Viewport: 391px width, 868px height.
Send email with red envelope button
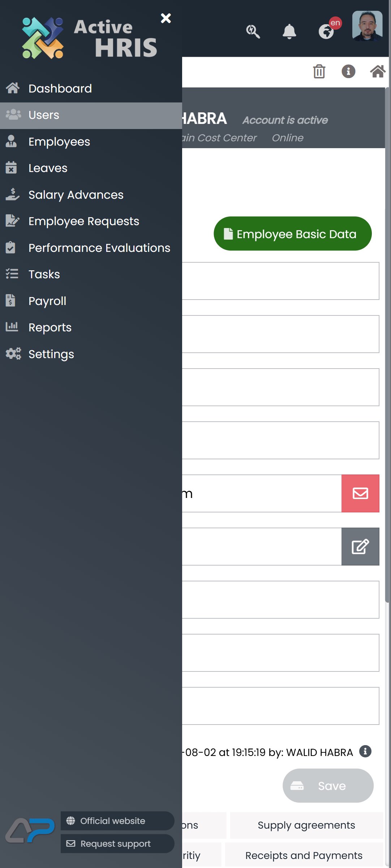pos(360,493)
